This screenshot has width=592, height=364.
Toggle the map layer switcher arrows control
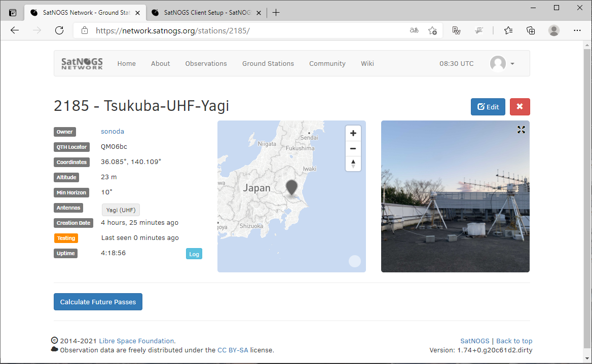point(353,164)
